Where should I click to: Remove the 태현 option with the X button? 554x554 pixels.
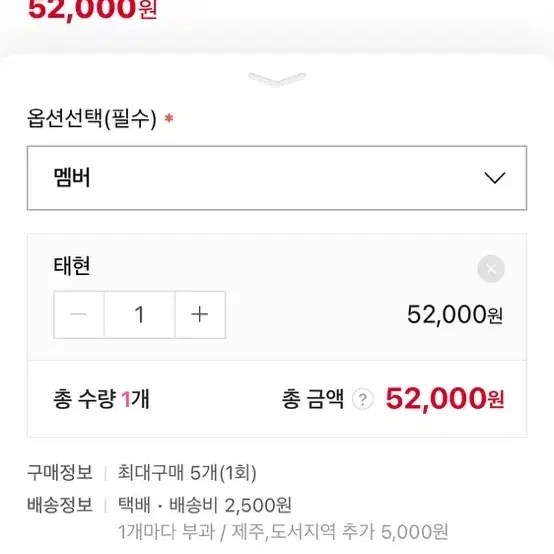click(491, 269)
